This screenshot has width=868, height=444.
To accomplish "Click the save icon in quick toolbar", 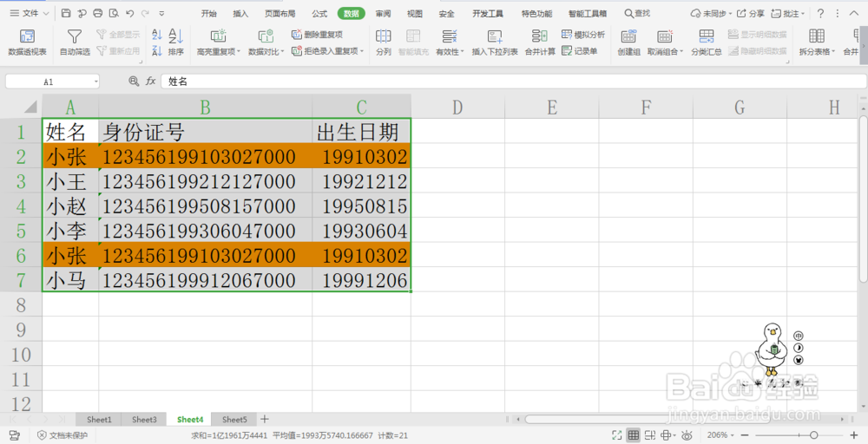I will pos(66,13).
